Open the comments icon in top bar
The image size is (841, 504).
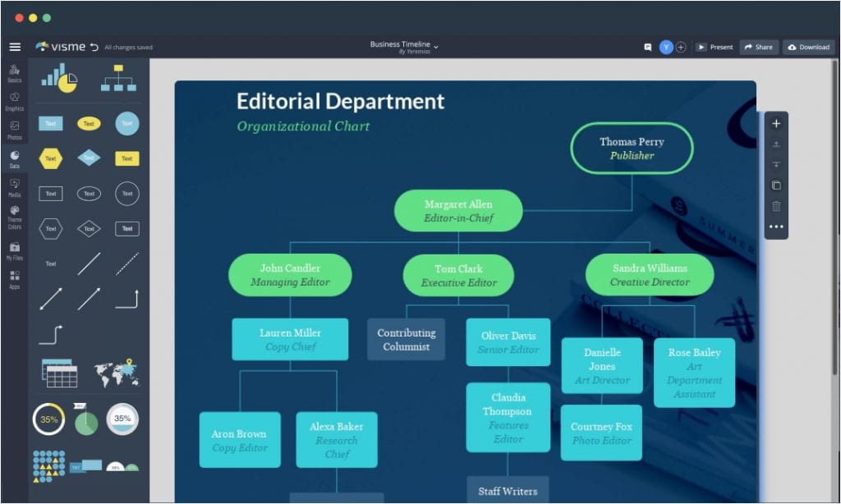[647, 47]
